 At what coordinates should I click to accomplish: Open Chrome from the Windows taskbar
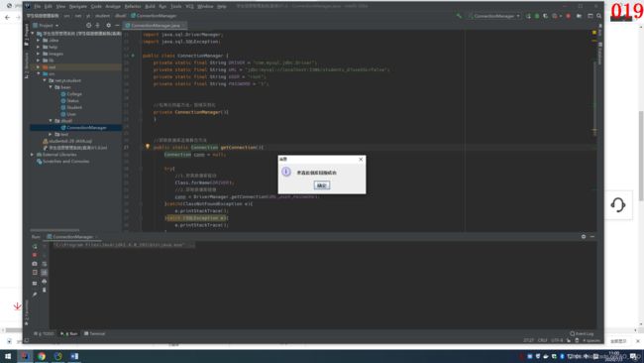coord(42,356)
